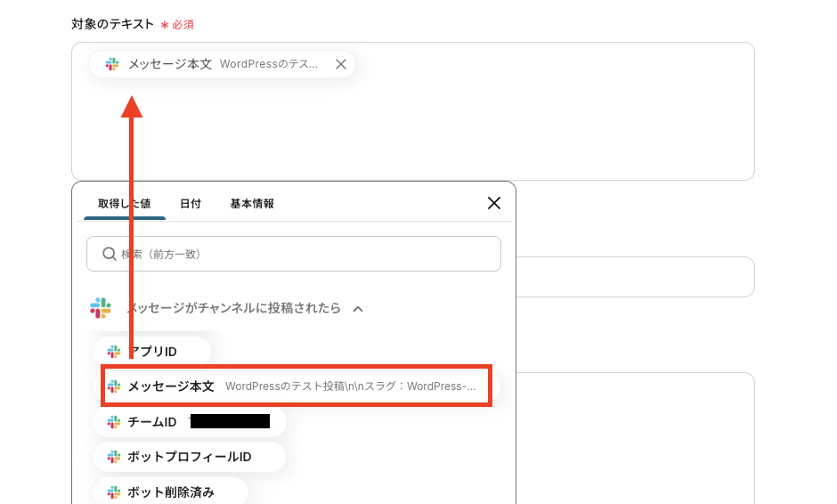Select the ボット削除済み value
Viewport: 837px width, 504px height.
[x=170, y=492]
